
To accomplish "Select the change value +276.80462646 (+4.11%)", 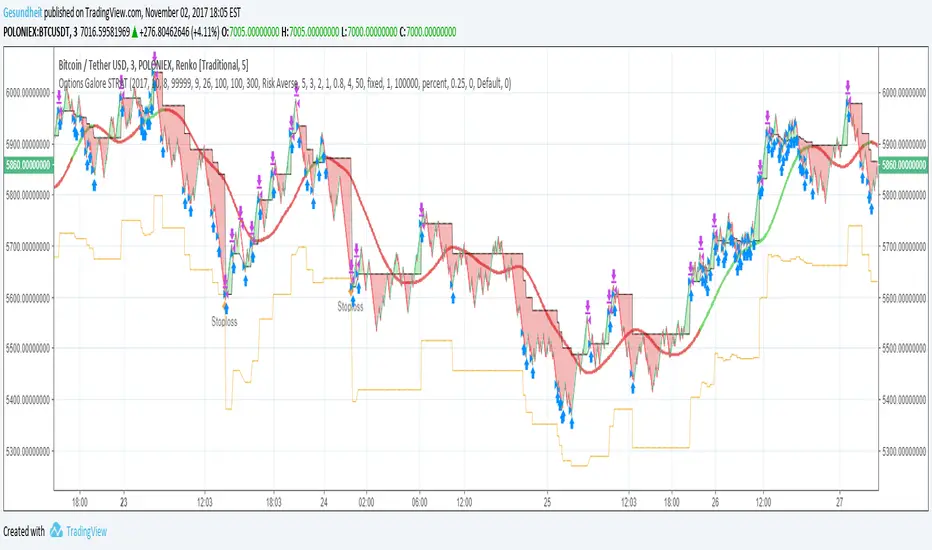I will pos(179,32).
